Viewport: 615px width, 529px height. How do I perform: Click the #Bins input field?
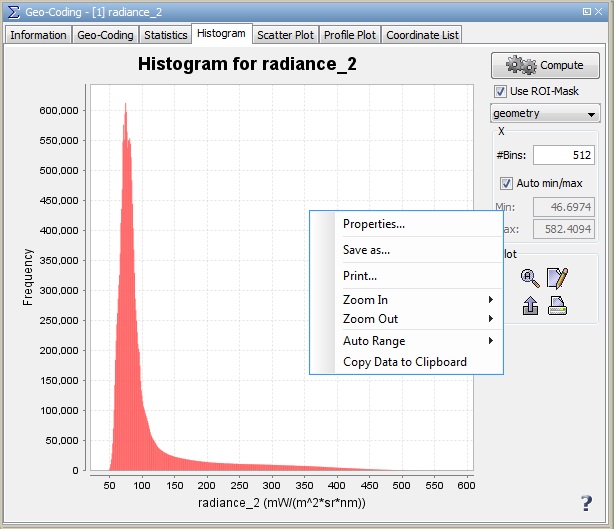563,155
